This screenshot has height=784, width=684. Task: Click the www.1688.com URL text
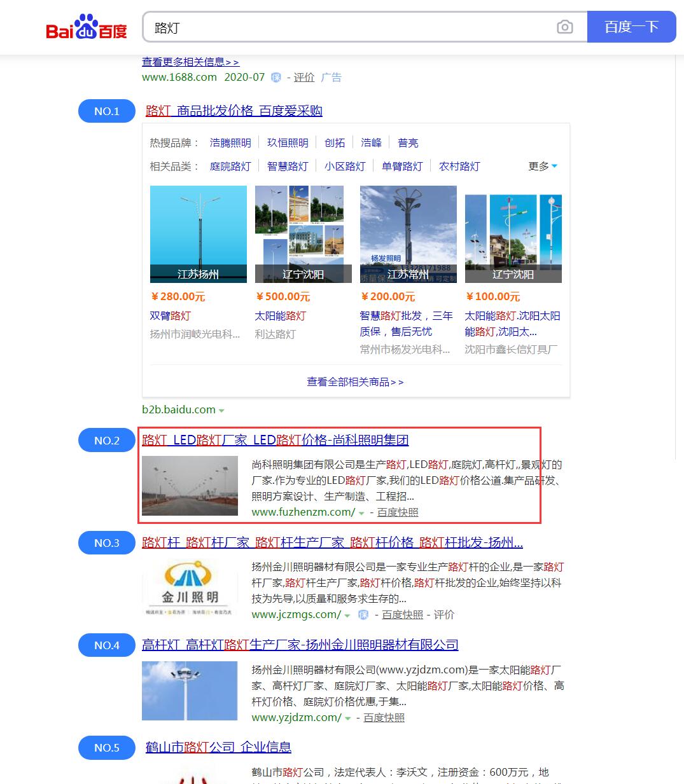coord(179,77)
